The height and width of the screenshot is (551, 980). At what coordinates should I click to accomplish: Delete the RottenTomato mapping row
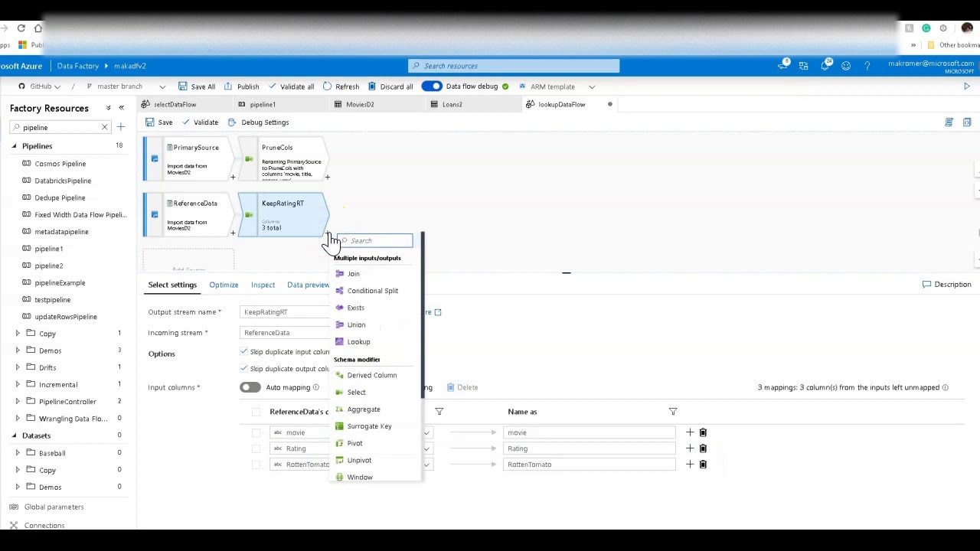click(x=703, y=465)
